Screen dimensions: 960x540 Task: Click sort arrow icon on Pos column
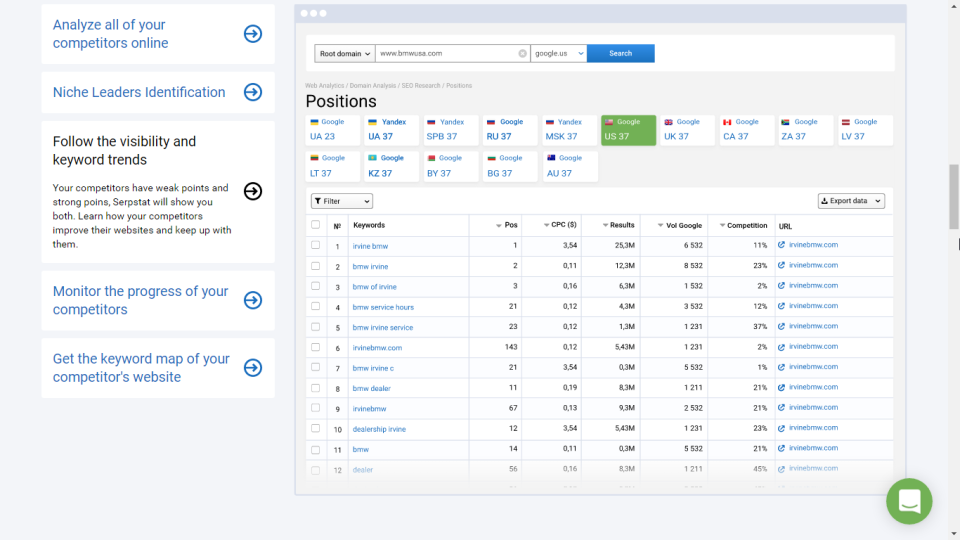coord(498,225)
